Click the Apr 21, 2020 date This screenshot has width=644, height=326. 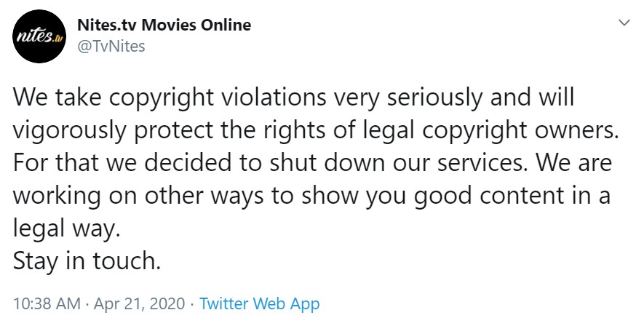[139, 304]
